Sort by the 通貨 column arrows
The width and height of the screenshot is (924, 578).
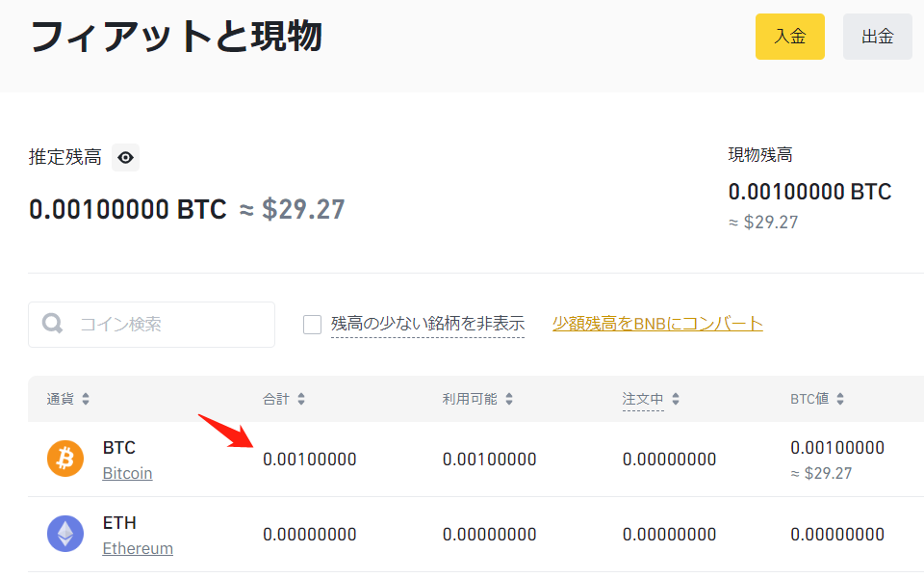pyautogui.click(x=86, y=399)
